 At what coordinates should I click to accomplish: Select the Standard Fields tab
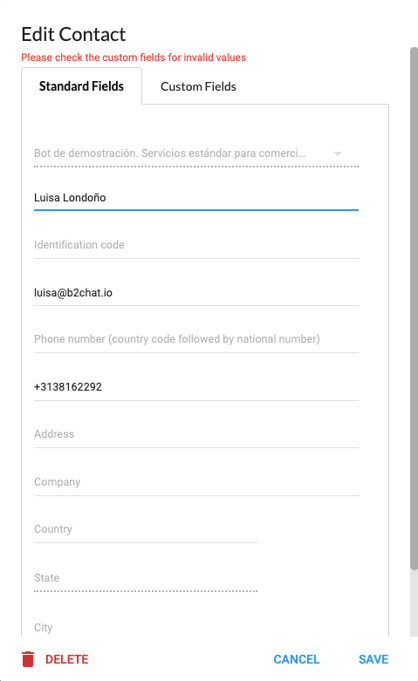[81, 86]
